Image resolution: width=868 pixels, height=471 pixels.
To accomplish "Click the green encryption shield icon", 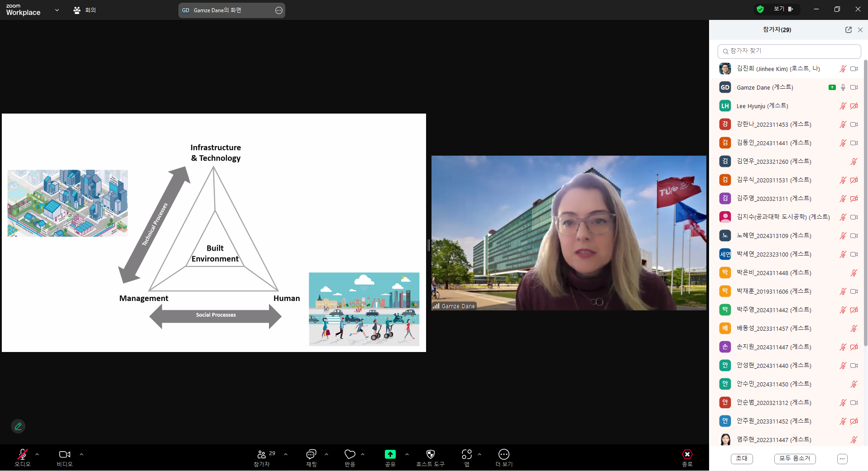I will [760, 9].
